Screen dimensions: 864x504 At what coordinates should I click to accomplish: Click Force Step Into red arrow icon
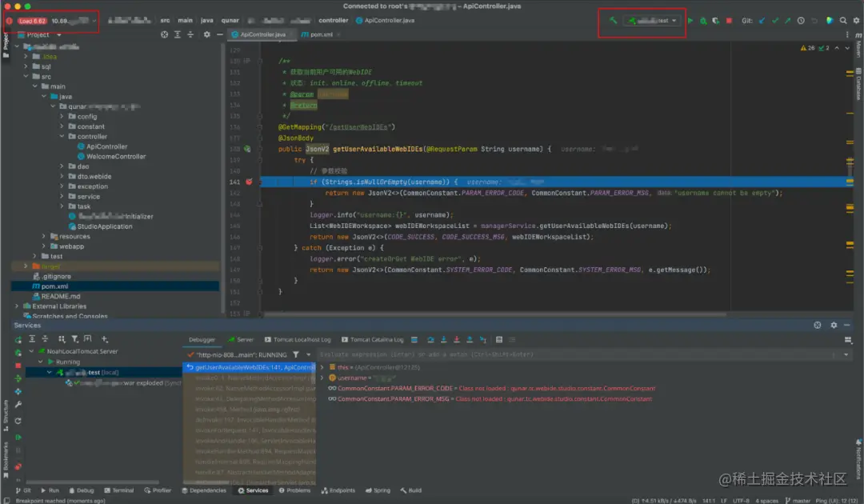click(456, 340)
